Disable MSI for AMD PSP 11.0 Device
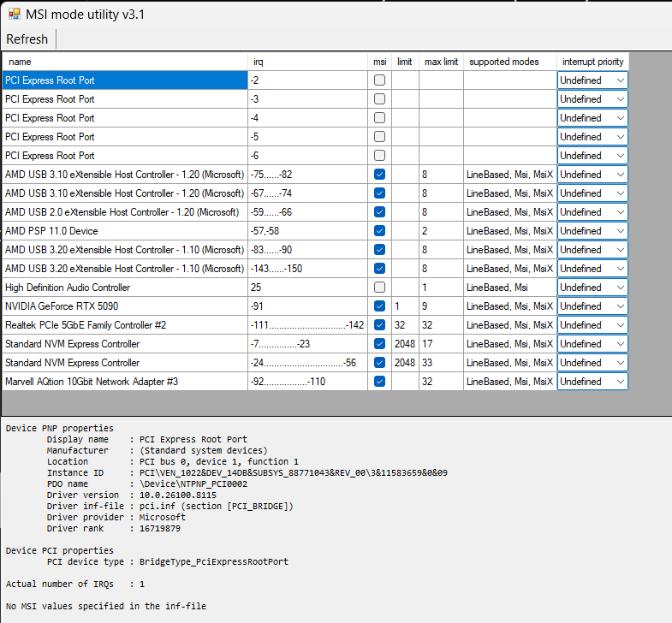 (x=379, y=231)
